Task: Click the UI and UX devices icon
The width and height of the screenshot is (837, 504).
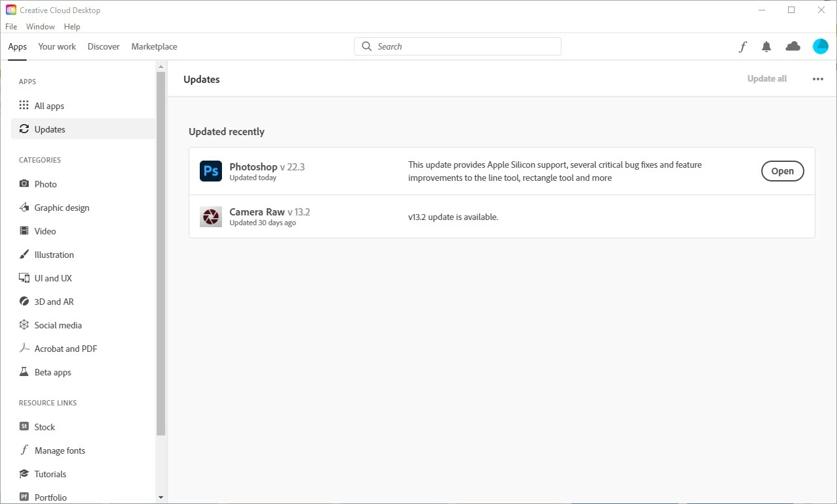Action: [x=24, y=277]
